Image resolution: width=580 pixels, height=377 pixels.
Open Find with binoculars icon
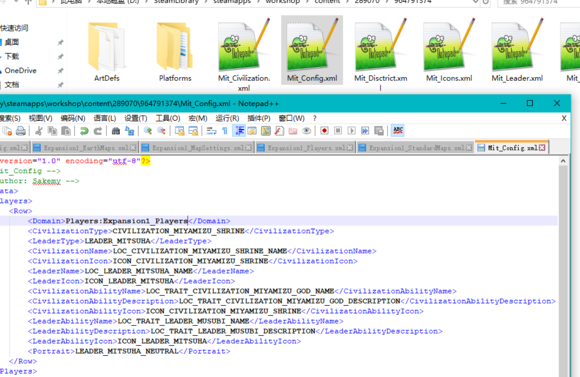click(x=116, y=131)
